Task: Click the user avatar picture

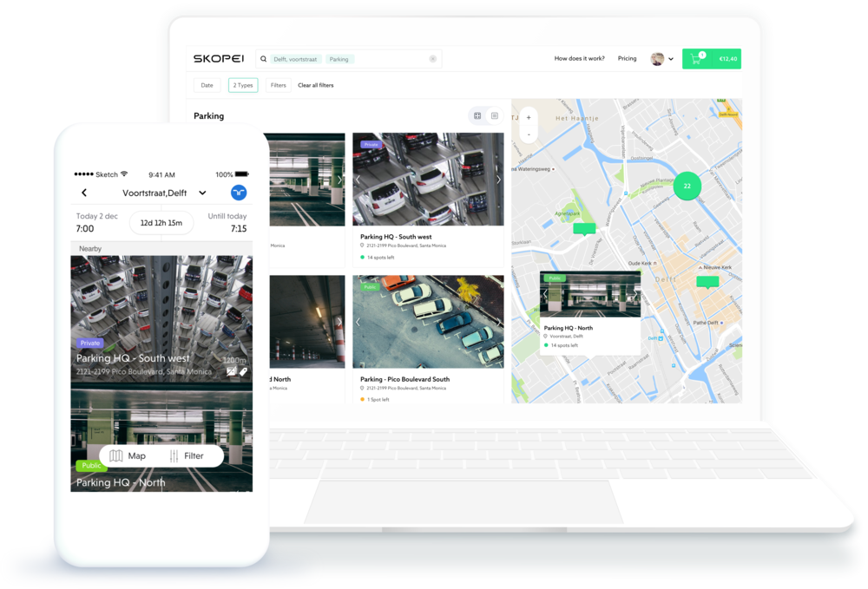Action: (x=657, y=59)
